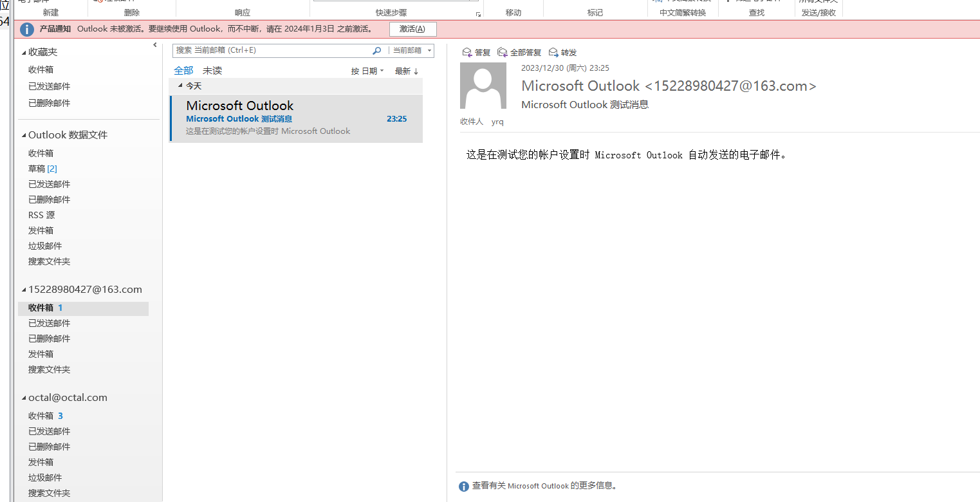The image size is (980, 502).
Task: Open 收件箱 under 收藏夹
Action: [41, 70]
